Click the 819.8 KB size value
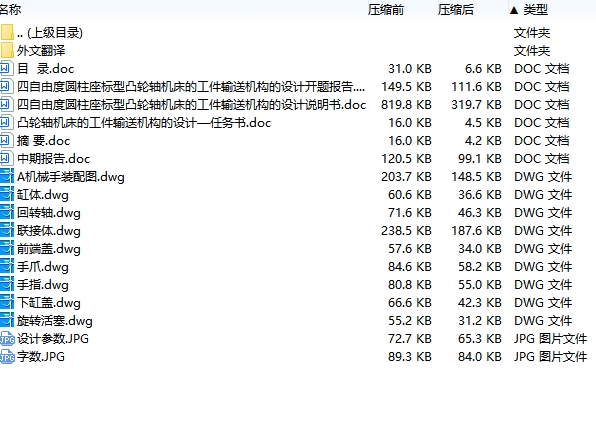596x433 pixels. tap(406, 105)
